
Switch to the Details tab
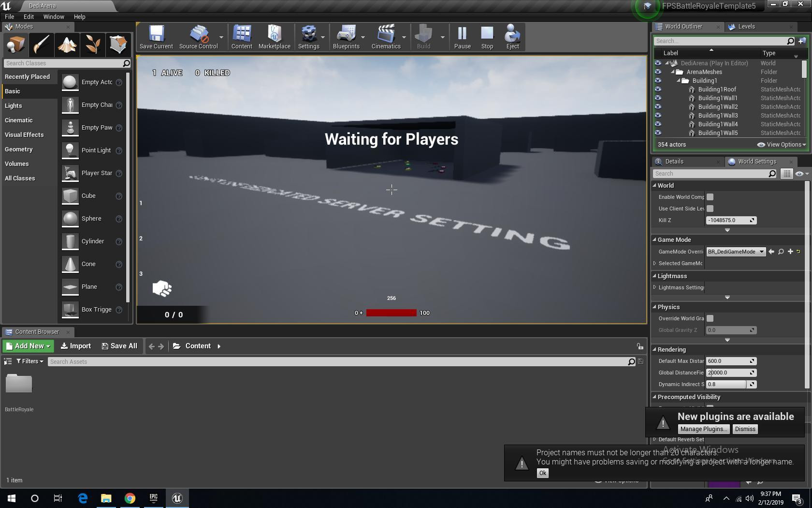674,162
